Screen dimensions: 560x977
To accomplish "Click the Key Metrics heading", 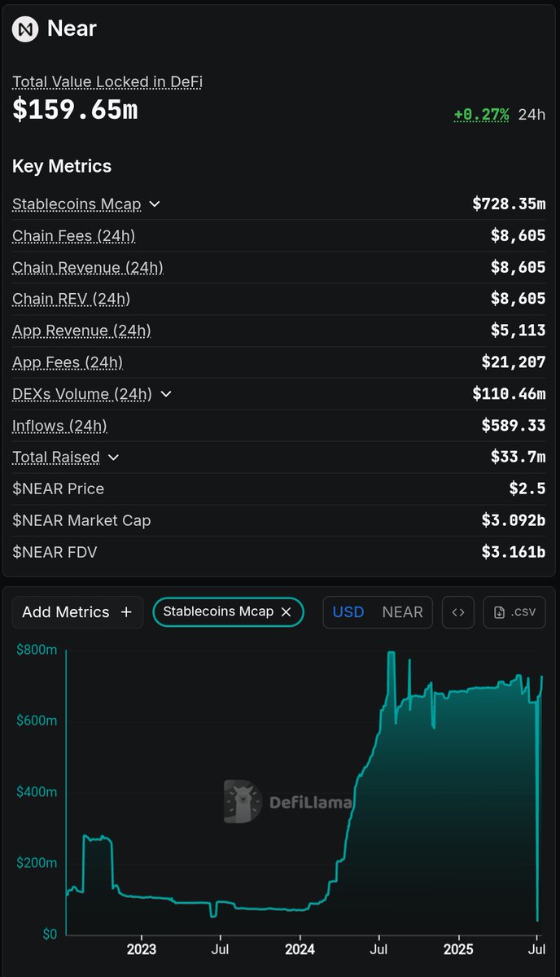I will pos(62,166).
